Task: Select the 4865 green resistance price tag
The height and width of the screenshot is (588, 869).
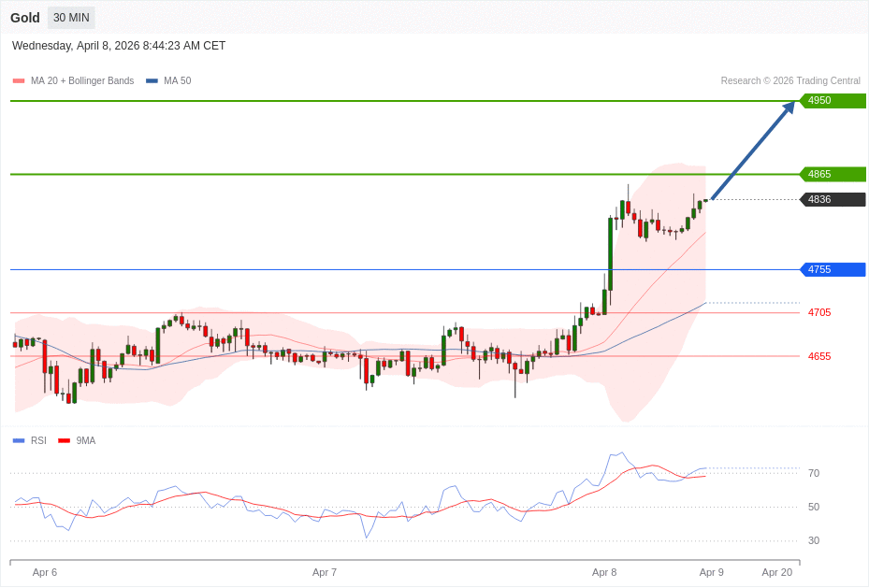Action: [832, 174]
